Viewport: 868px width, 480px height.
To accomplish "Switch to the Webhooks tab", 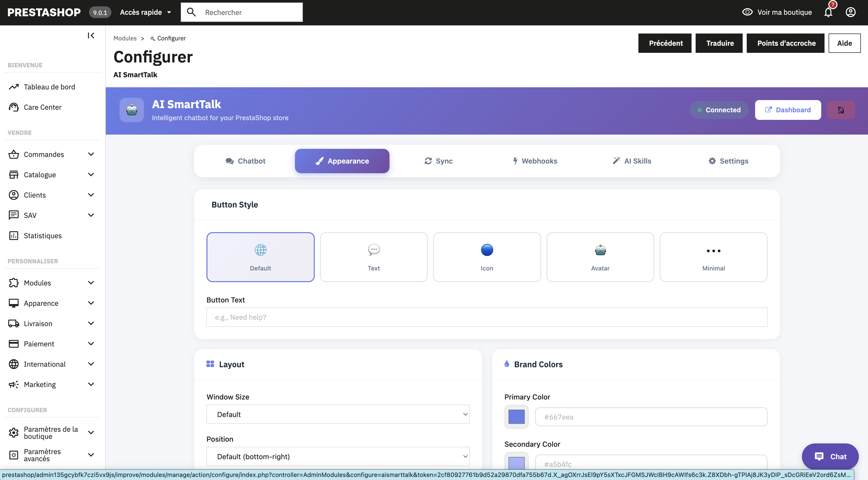I will [535, 161].
